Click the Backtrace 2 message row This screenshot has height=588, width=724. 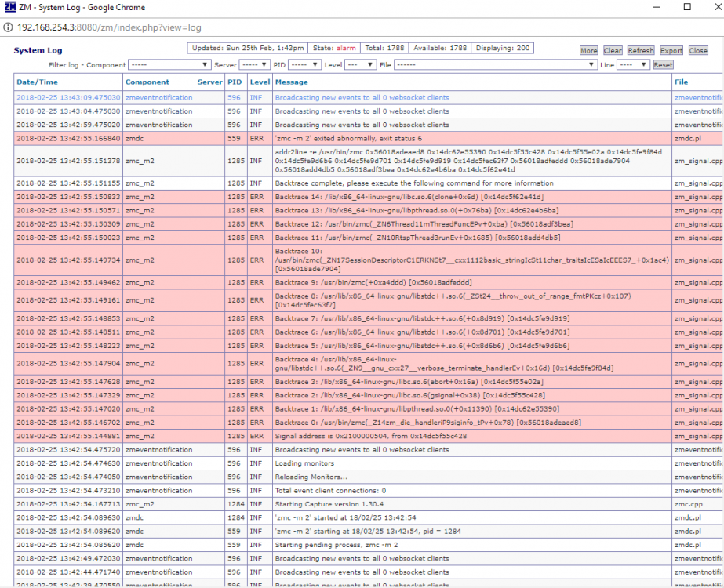[x=410, y=396]
